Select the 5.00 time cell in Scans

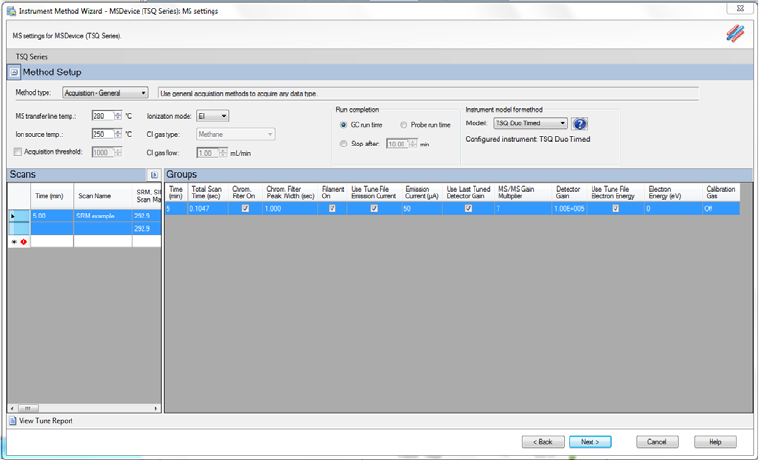point(52,216)
